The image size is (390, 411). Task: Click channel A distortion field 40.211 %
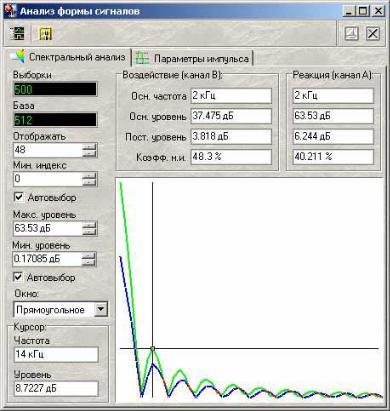point(333,157)
